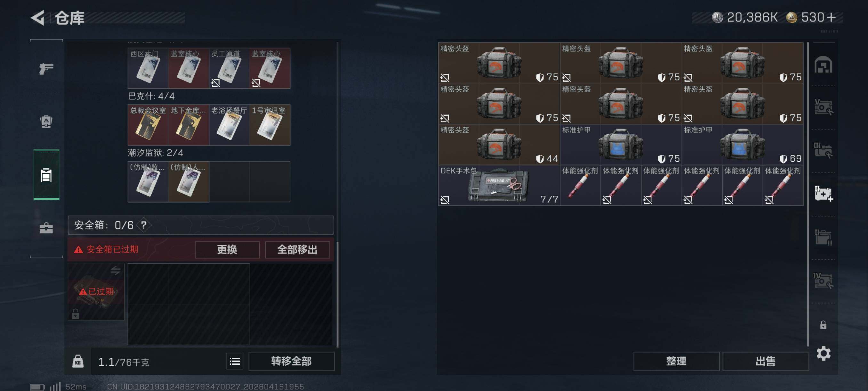Screen dimensions: 868x391
Task: Click the 转移全部 transfer all button
Action: (292, 361)
